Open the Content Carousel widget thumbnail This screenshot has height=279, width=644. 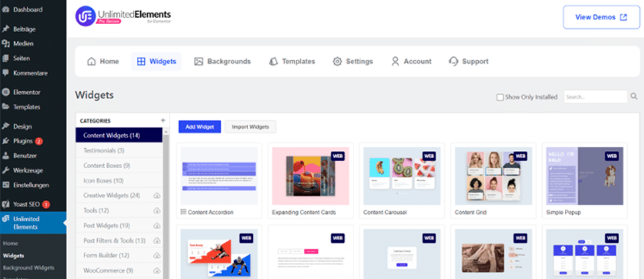[402, 176]
